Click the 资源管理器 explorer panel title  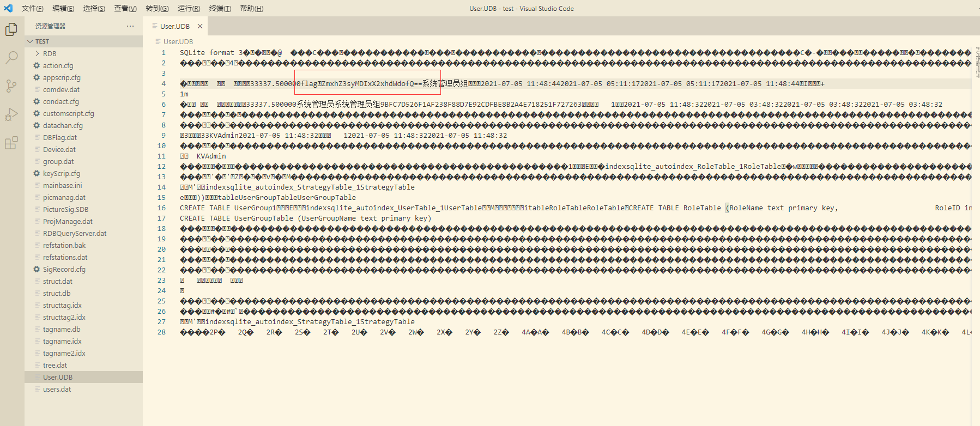[50, 26]
